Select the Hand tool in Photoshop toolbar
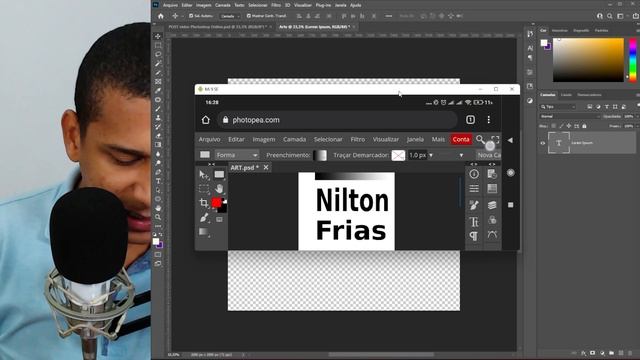 coord(158,208)
